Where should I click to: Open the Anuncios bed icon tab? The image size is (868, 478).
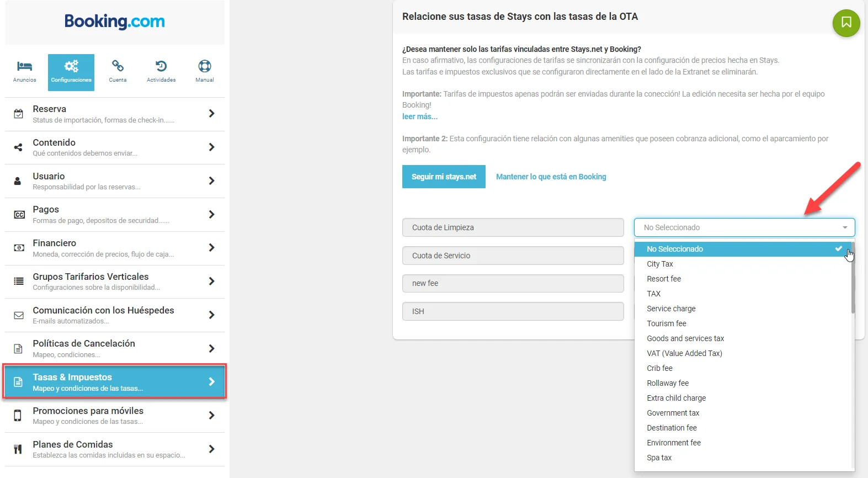[x=24, y=72]
